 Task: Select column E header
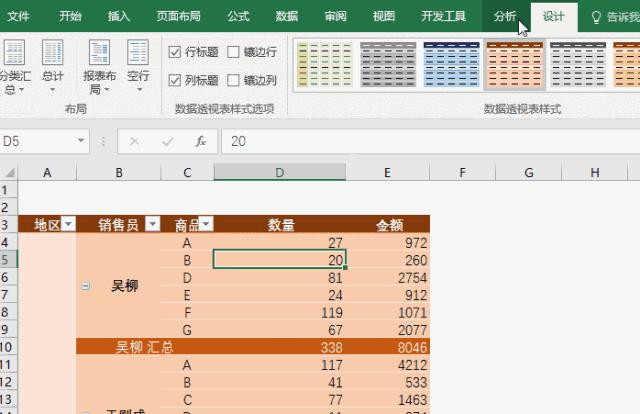point(387,173)
